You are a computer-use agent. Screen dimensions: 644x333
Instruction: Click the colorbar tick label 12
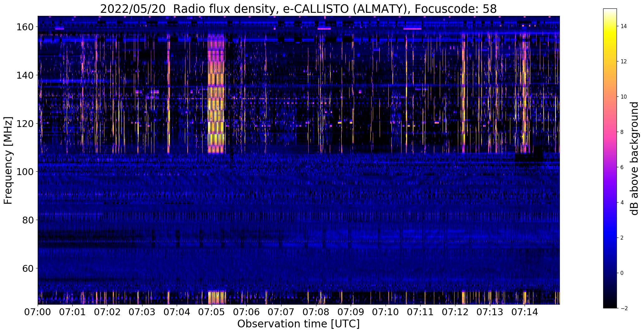coord(624,61)
